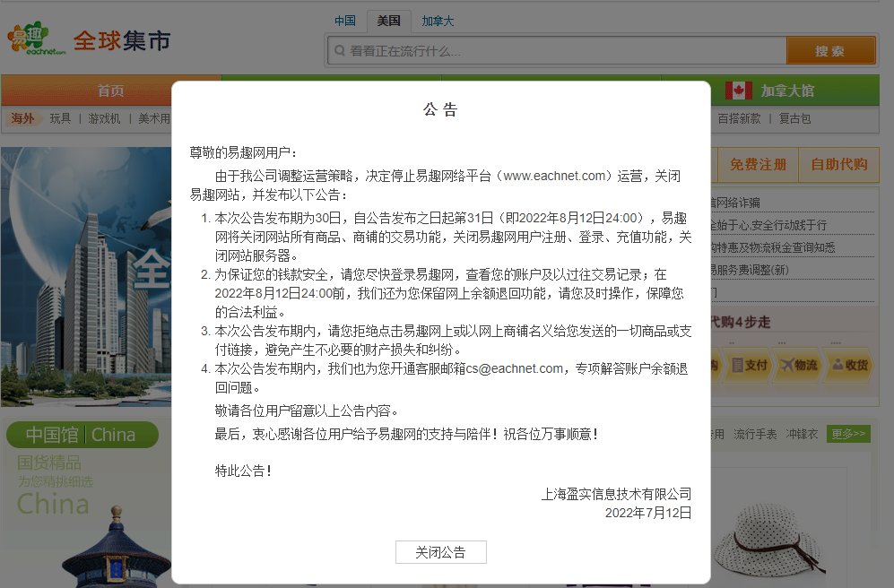Click the Canadian flag icon
Image resolution: width=894 pixels, height=588 pixels.
coord(738,91)
